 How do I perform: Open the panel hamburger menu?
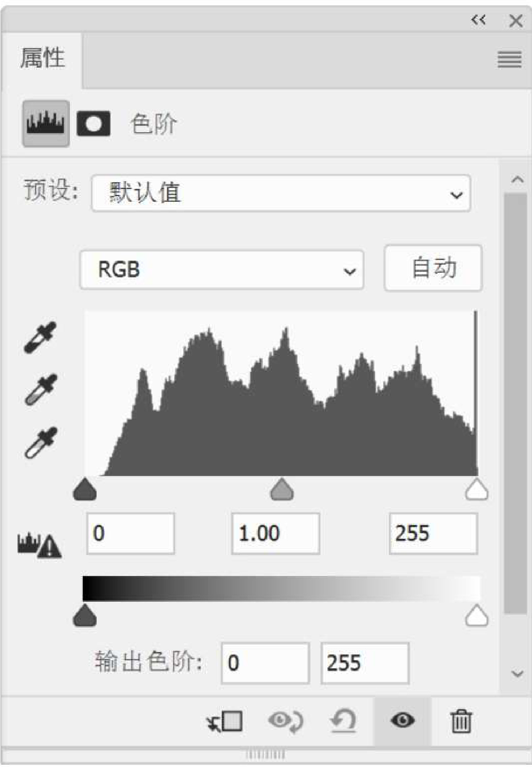pyautogui.click(x=509, y=59)
